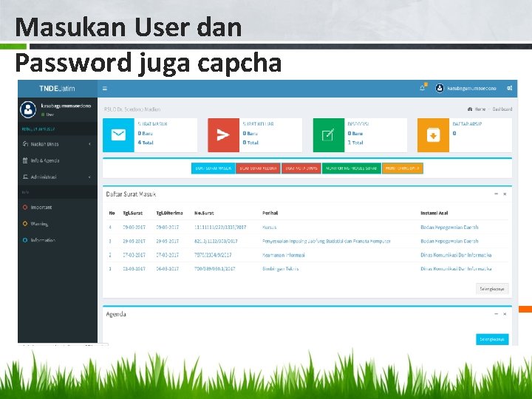The image size is (532, 399).
Task: Expand the Administrasi menu arrow
Action: coord(89,177)
